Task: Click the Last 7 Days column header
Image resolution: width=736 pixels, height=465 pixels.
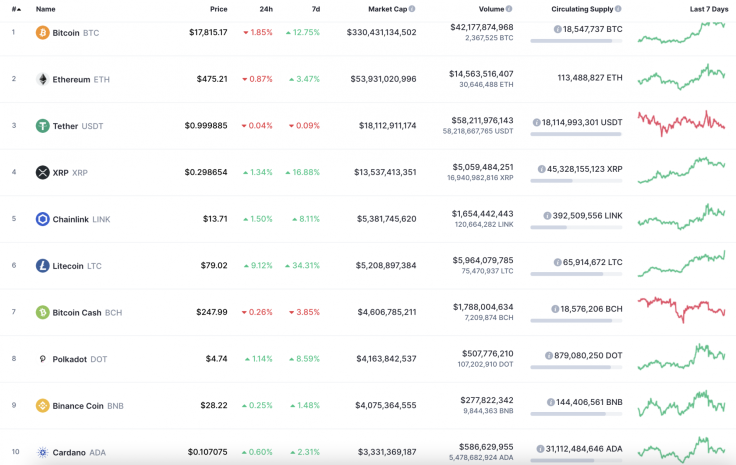Action: click(709, 9)
